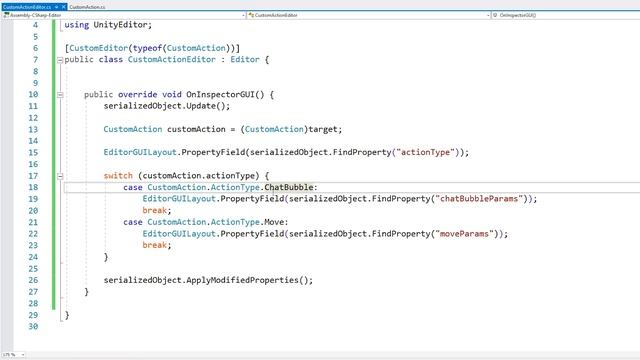The height and width of the screenshot is (360, 640).
Task: Click the "chatBubbleParams" string literal
Action: 479,199
